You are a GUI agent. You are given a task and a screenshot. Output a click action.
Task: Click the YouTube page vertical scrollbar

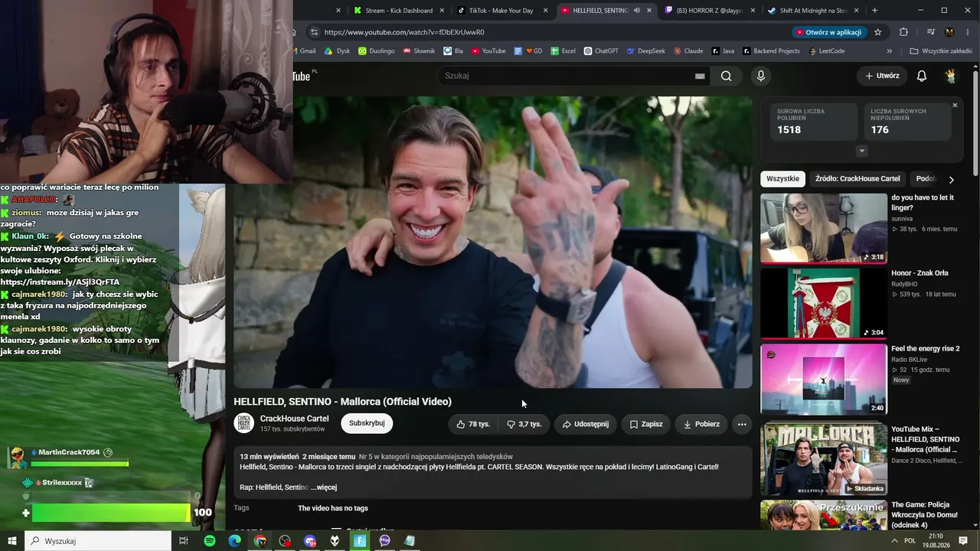tap(975, 122)
